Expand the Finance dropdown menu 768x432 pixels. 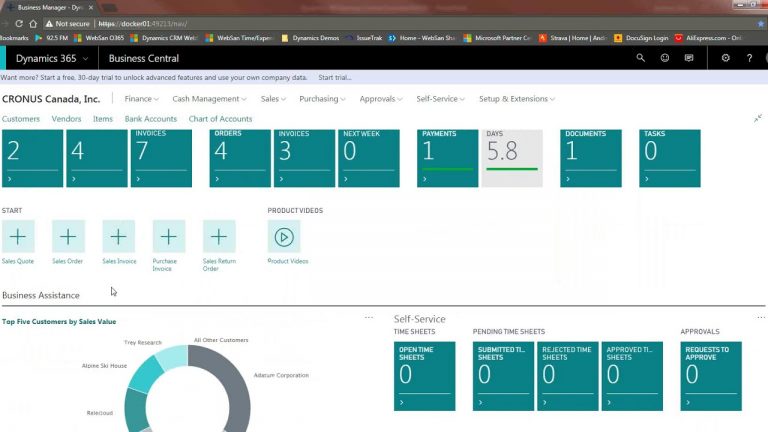(x=141, y=99)
